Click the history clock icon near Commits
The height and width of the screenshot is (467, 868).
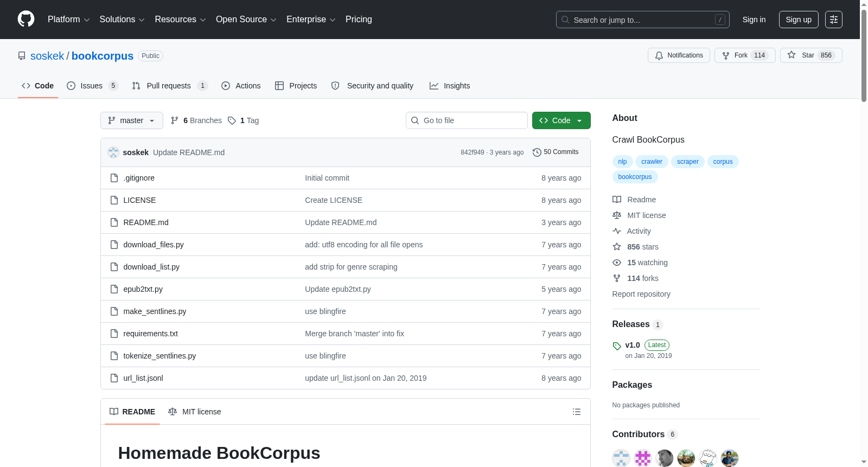537,152
